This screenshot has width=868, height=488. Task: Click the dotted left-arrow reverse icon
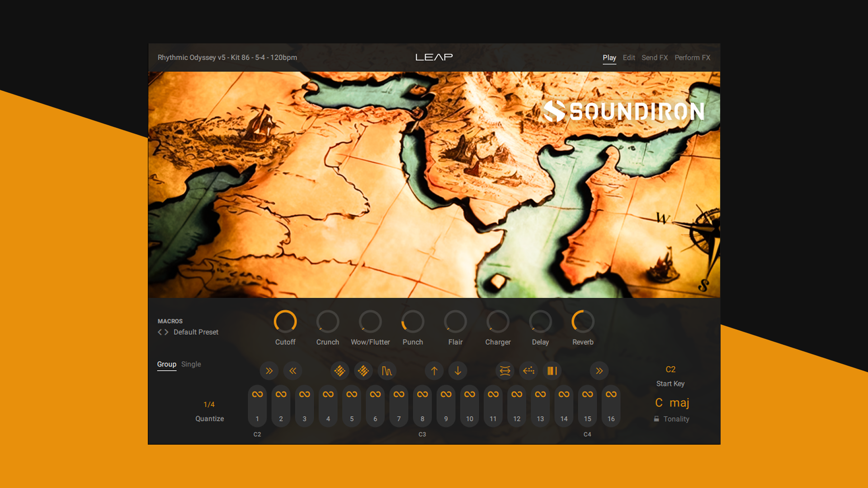pos(528,371)
